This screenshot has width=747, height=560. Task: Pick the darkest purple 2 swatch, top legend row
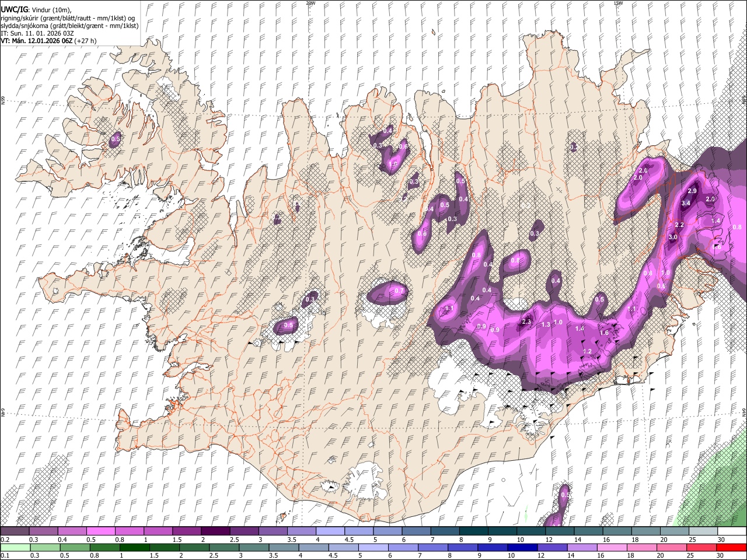(215, 531)
